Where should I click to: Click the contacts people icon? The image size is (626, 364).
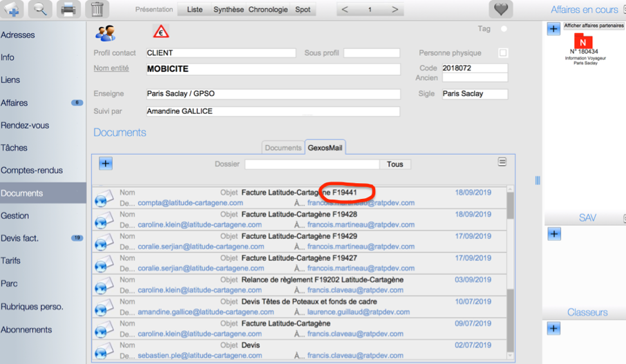click(x=105, y=32)
